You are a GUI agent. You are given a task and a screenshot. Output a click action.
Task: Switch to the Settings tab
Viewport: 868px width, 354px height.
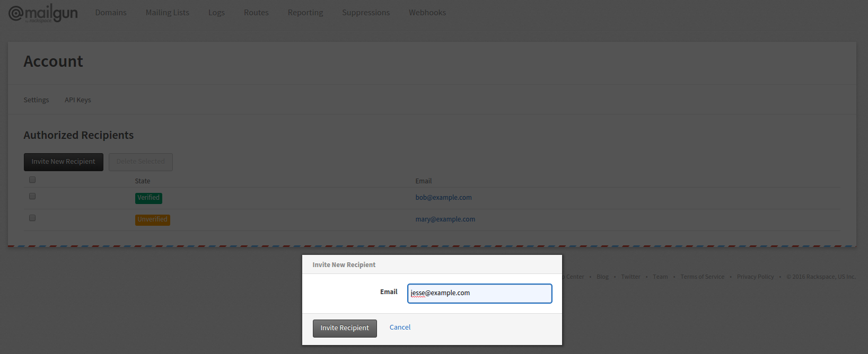(36, 100)
